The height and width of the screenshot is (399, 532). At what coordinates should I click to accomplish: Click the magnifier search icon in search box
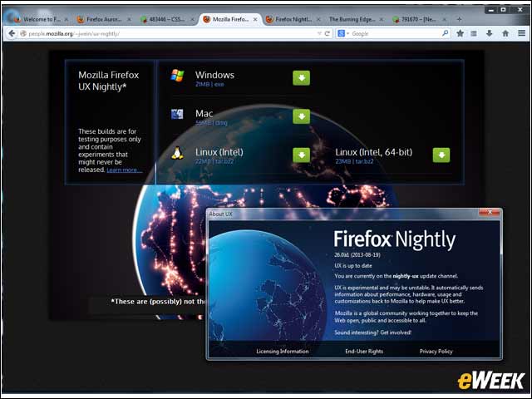446,33
